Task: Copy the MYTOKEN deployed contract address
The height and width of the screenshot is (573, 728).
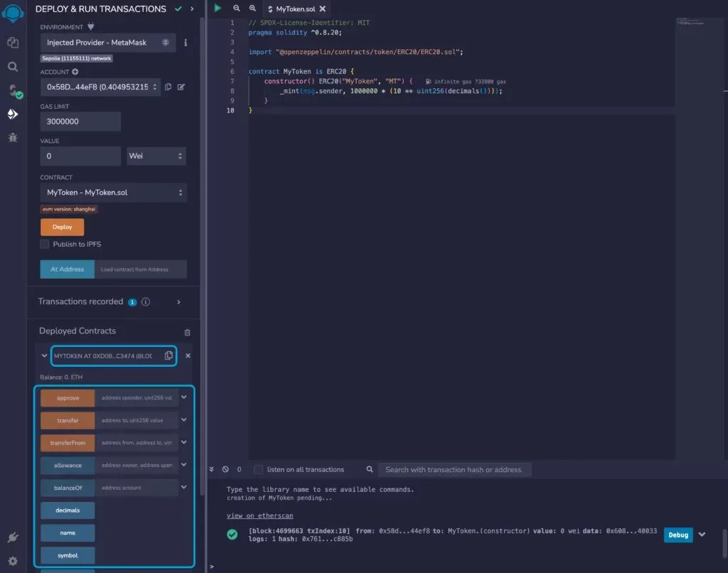Action: (168, 355)
